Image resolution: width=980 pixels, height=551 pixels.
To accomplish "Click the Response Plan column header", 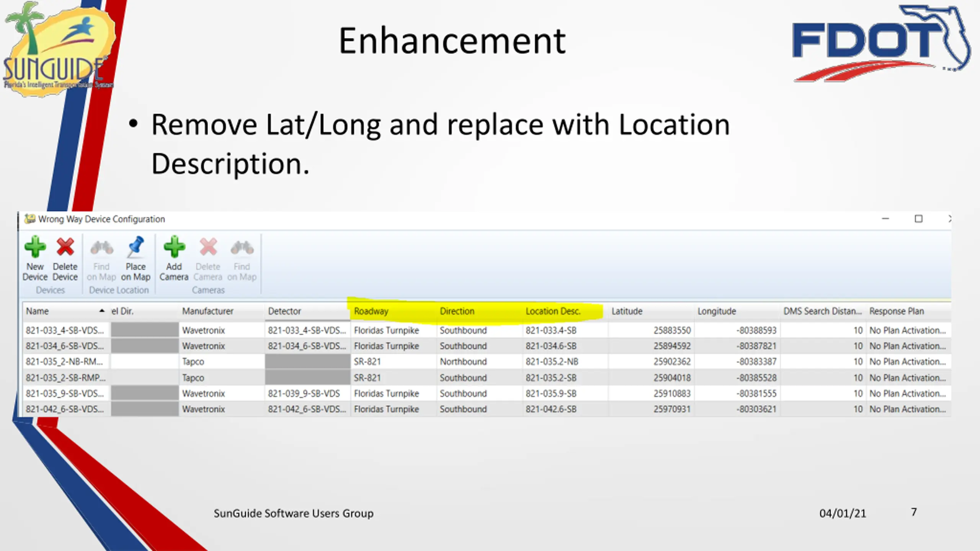I will [909, 311].
